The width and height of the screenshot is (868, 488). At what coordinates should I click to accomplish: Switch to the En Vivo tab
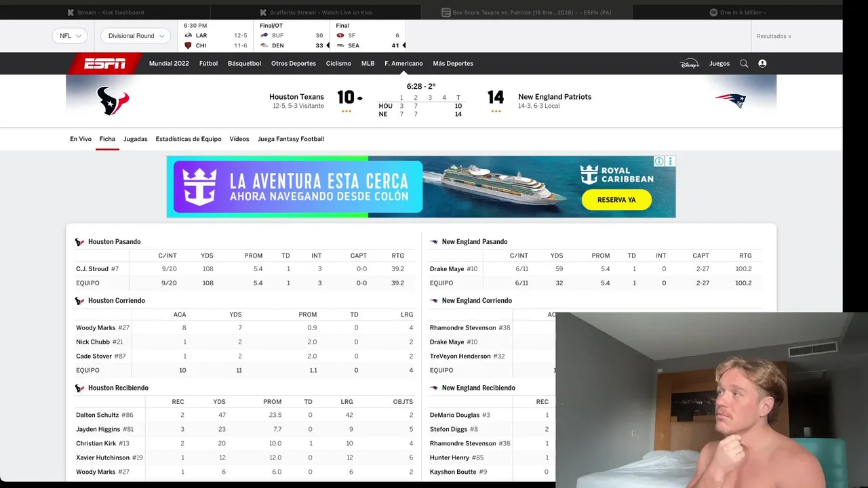(81, 139)
